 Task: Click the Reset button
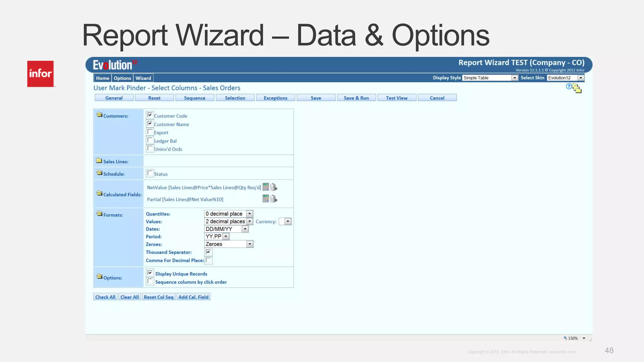[154, 98]
